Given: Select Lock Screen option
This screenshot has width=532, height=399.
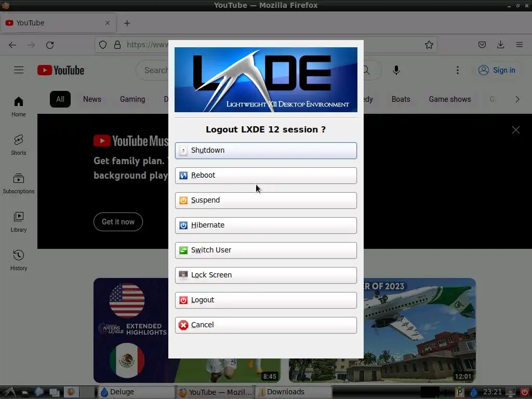Looking at the screenshot, I should pos(265,275).
